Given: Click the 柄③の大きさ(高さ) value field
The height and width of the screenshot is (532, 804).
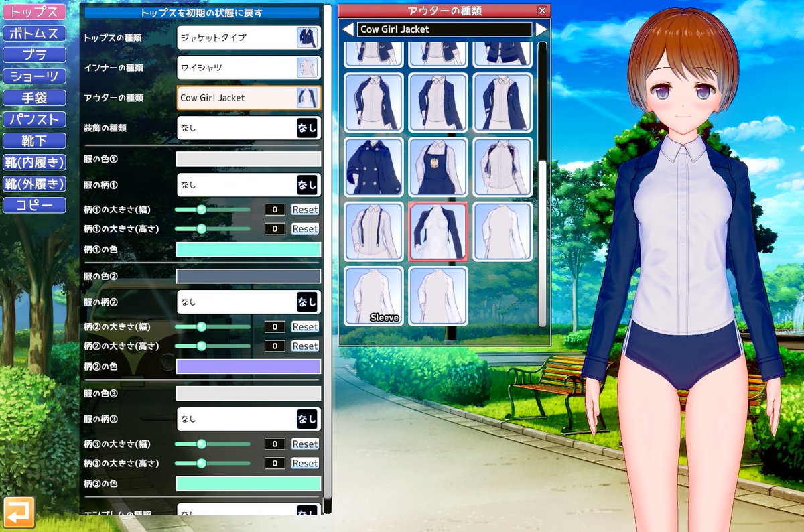Looking at the screenshot, I should click(x=275, y=463).
